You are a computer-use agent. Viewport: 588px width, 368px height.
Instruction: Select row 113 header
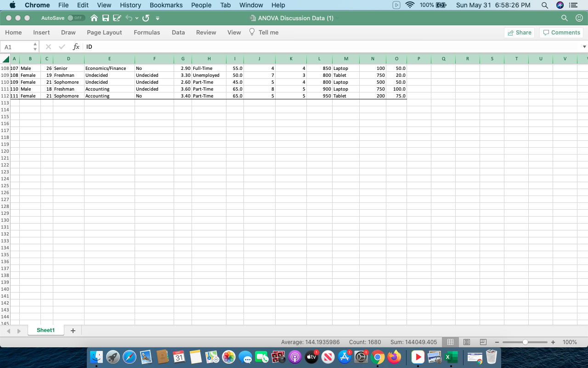pyautogui.click(x=5, y=103)
